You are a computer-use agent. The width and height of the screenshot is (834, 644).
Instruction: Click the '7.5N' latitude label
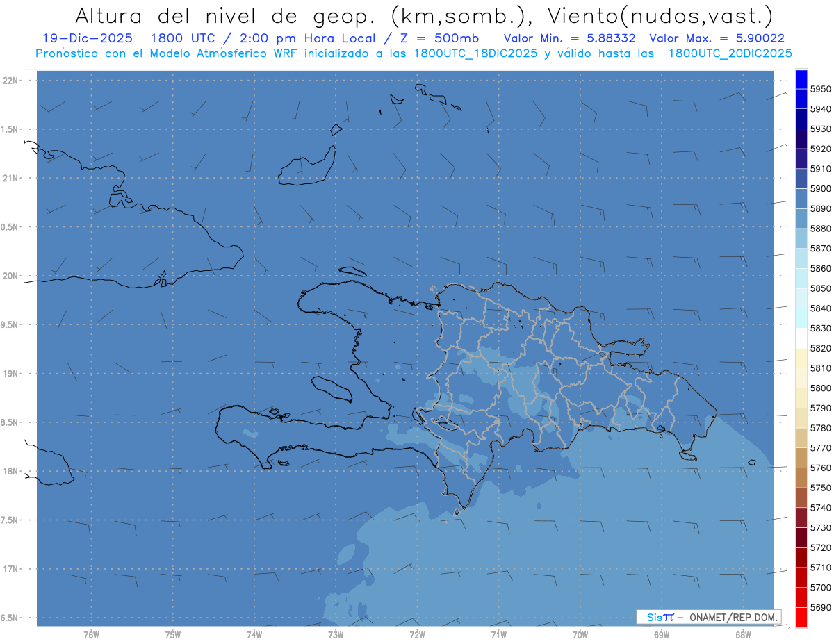pyautogui.click(x=10, y=520)
